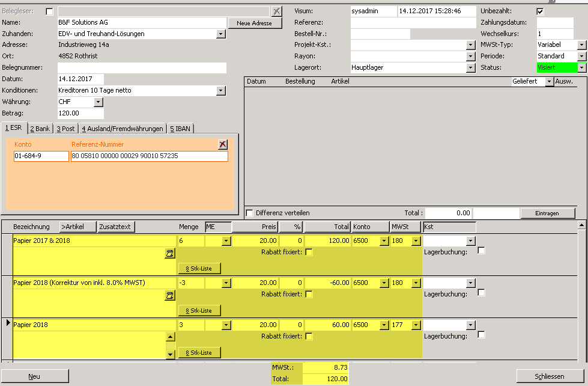Click the 'Neue Adresse' button

pos(255,23)
